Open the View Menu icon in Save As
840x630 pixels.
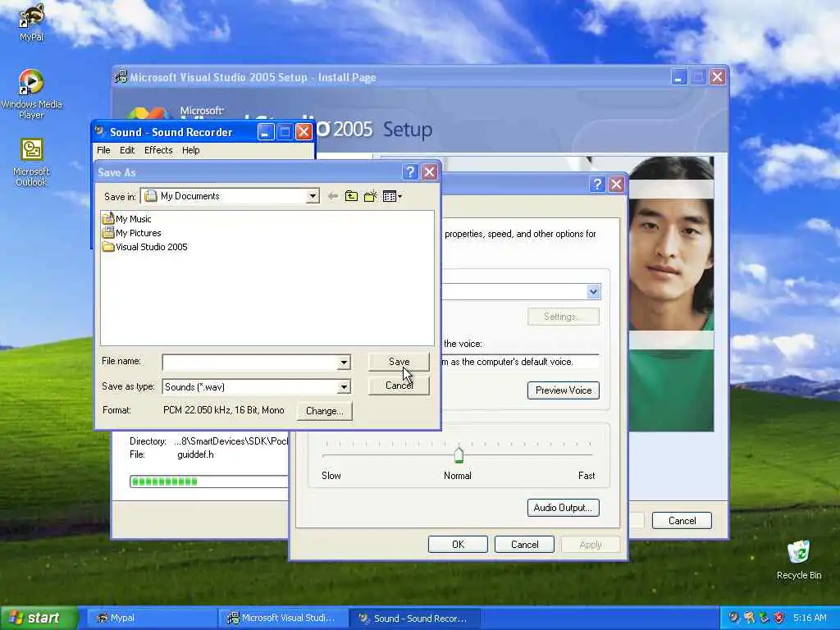tap(392, 197)
